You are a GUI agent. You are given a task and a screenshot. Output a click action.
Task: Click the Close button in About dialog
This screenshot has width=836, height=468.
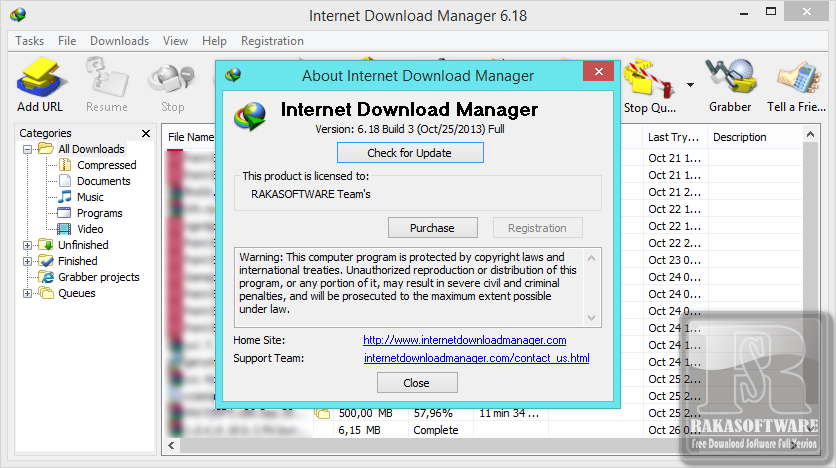(x=417, y=383)
